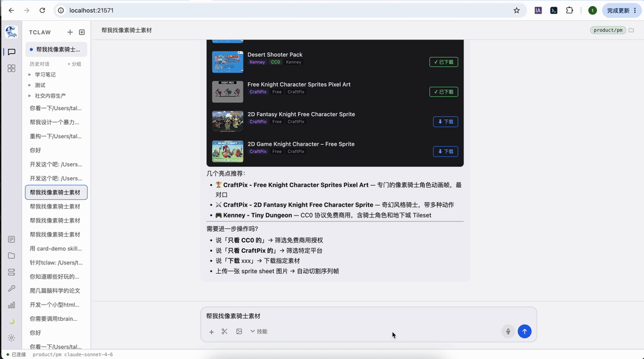Go back in browser

11,10
